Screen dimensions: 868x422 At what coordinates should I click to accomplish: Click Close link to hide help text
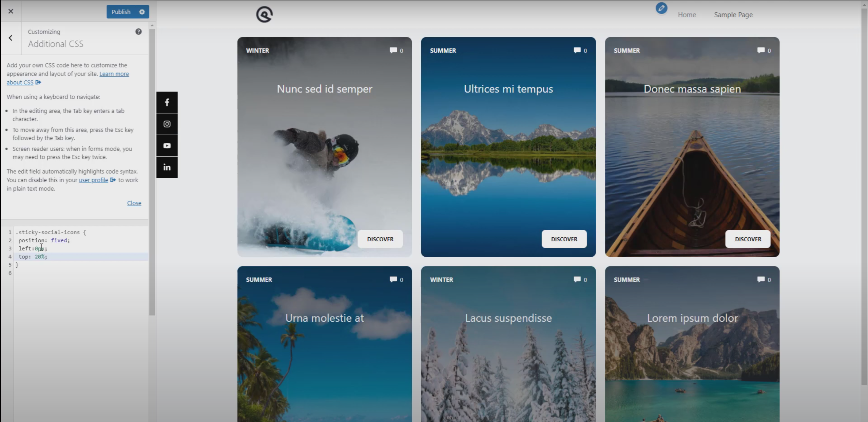click(134, 203)
